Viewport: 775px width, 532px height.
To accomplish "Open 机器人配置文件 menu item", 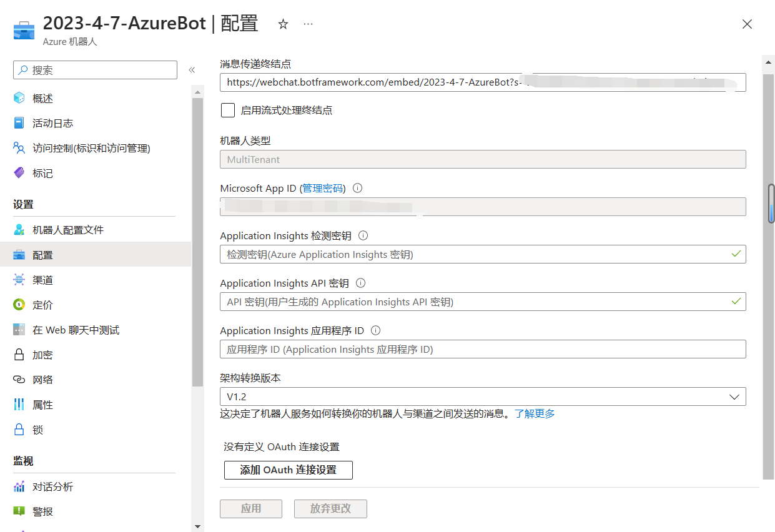I will [x=68, y=230].
